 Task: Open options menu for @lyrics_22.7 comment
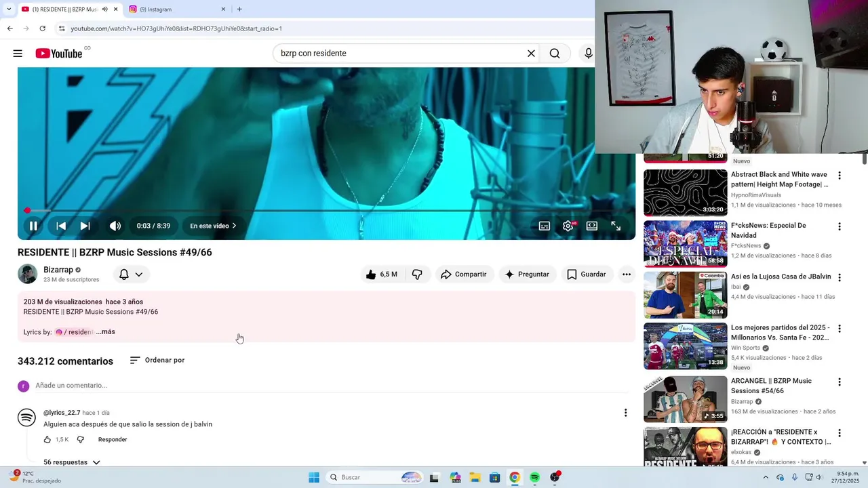click(x=625, y=413)
